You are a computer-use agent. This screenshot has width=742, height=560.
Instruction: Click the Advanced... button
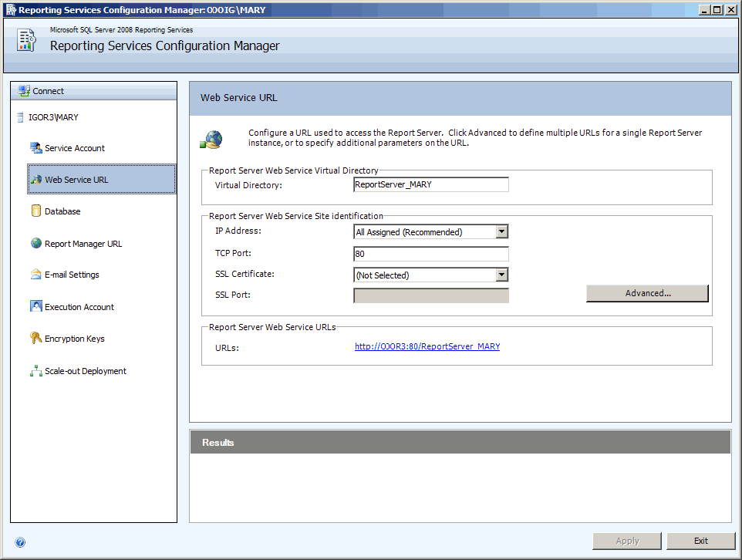[x=647, y=293]
